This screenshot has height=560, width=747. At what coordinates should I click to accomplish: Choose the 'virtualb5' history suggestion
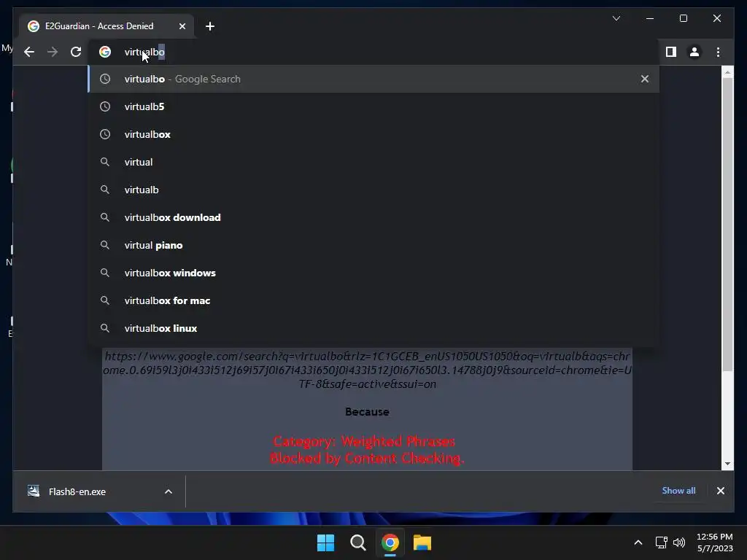coord(374,106)
